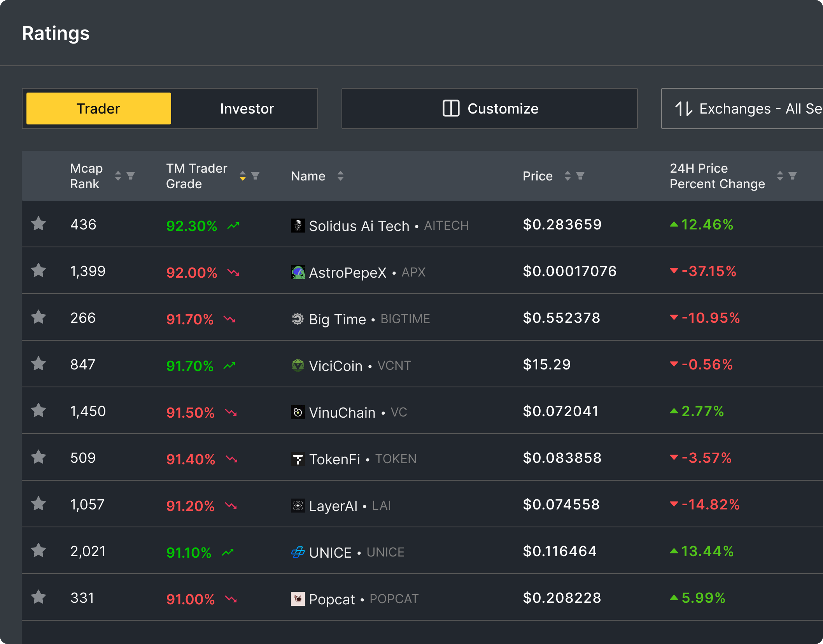This screenshot has height=644, width=823.
Task: Switch rating mode to Investor
Action: pyautogui.click(x=247, y=108)
